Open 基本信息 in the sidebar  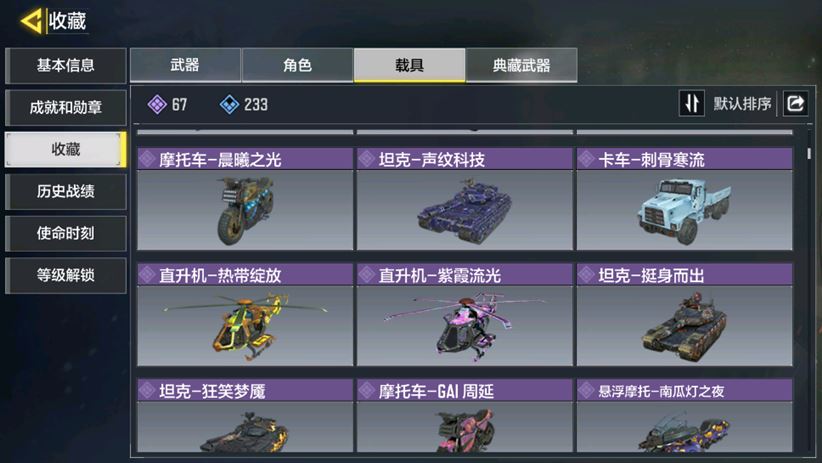click(66, 66)
